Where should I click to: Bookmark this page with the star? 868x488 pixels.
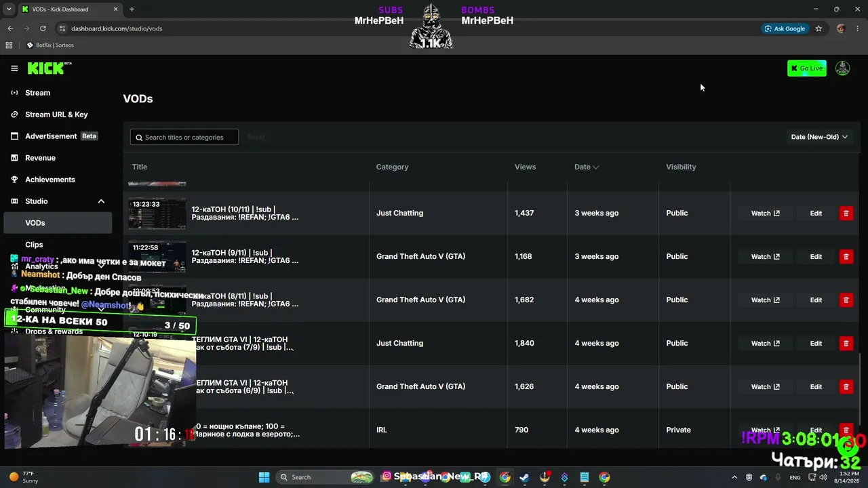(818, 28)
